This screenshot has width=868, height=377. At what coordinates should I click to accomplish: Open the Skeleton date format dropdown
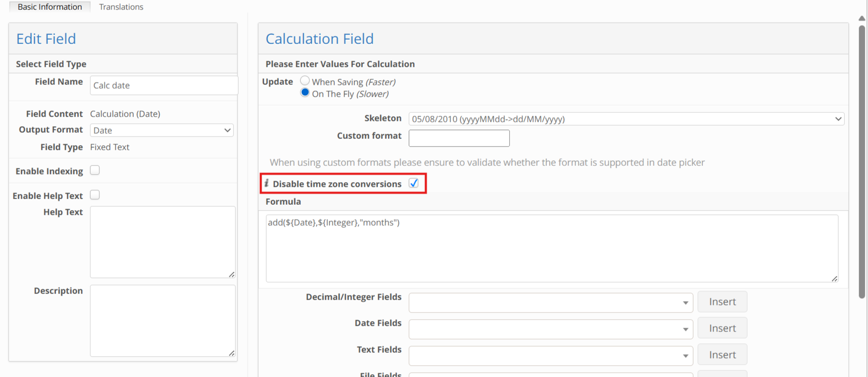pyautogui.click(x=626, y=119)
